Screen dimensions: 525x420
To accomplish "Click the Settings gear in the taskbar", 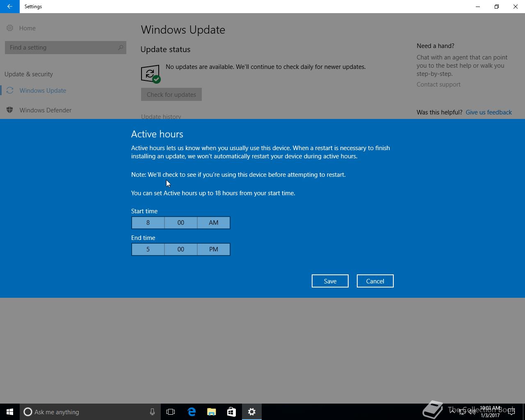I will [252, 412].
